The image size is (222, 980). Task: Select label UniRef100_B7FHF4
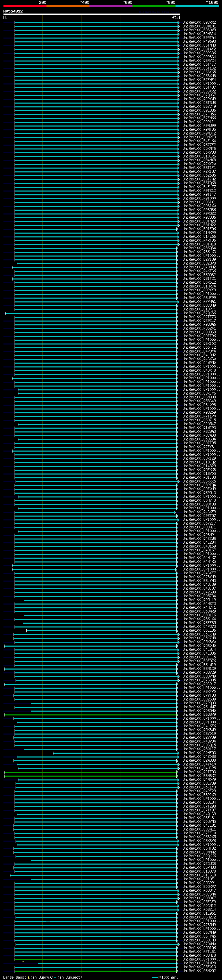point(199,80)
